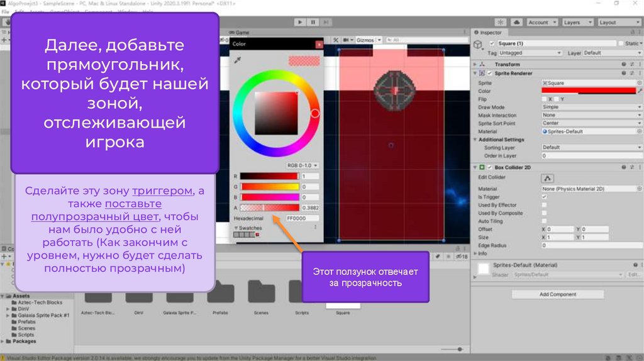The image size is (644, 361).
Task: Pause the game using the Pause button
Action: (313, 22)
